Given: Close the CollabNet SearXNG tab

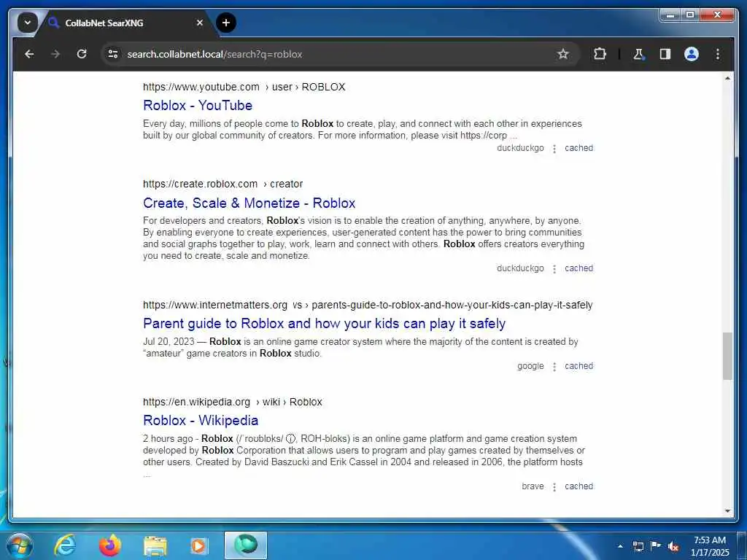Looking at the screenshot, I should click(x=200, y=23).
